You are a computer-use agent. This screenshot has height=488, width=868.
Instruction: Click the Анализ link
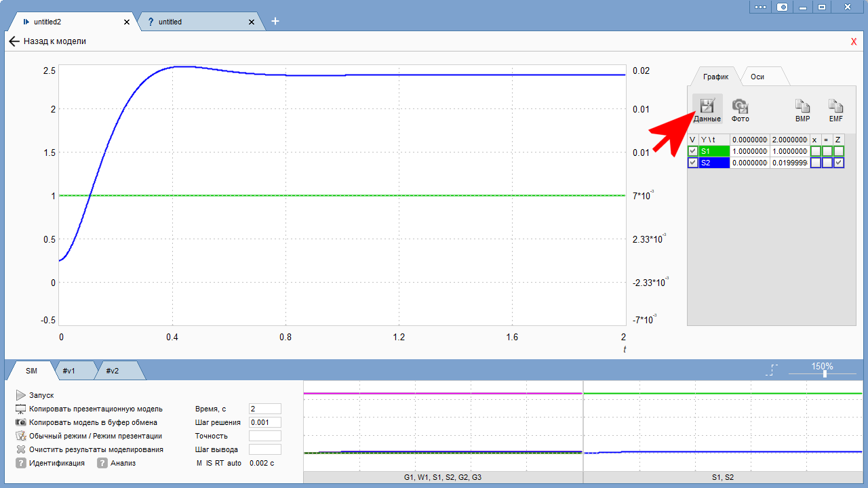pos(123,463)
